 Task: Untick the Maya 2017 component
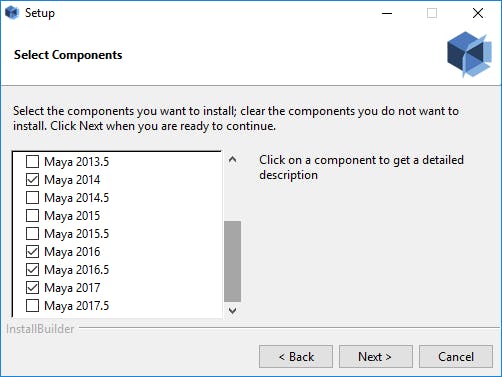coord(32,288)
